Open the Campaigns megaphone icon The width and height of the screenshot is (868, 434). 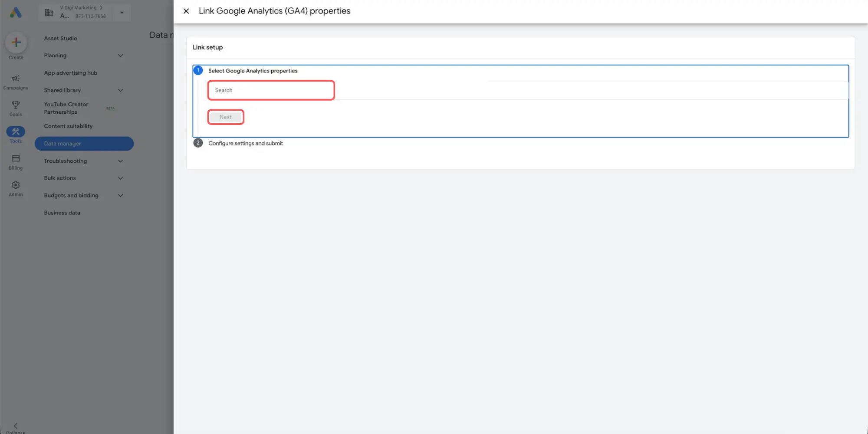tap(16, 79)
